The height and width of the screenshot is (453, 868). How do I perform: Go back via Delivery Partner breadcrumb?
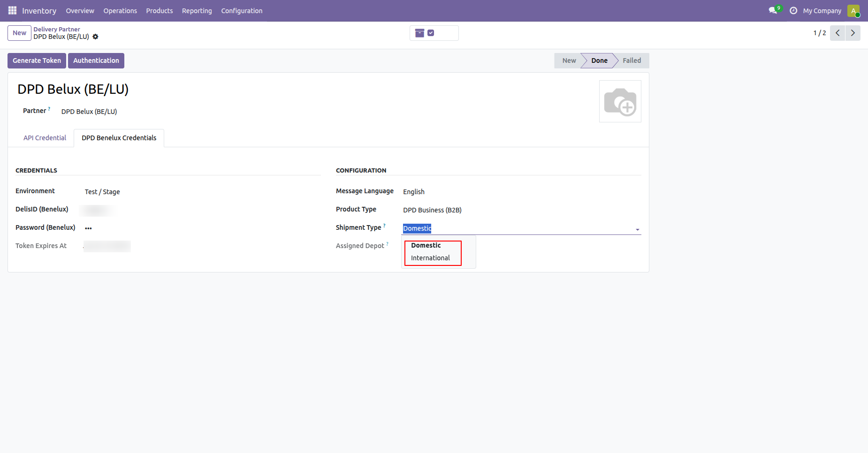57,29
